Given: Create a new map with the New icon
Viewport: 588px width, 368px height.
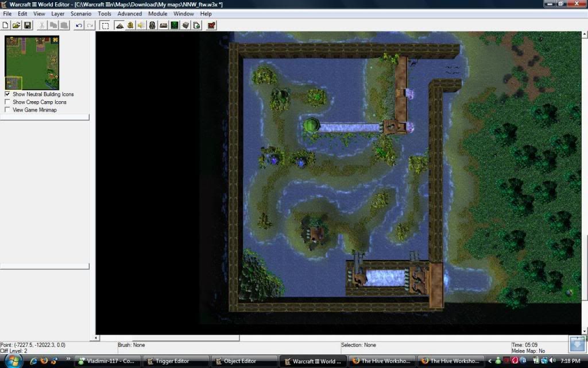Looking at the screenshot, I should (x=6, y=25).
